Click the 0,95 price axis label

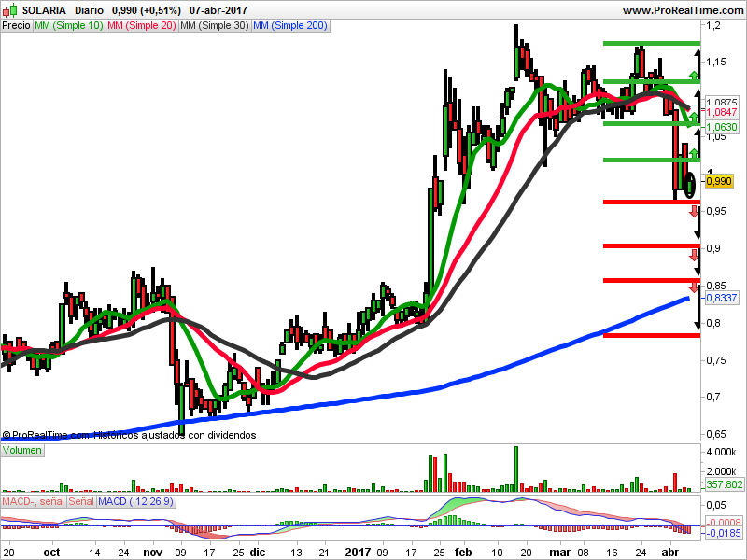[x=716, y=211]
